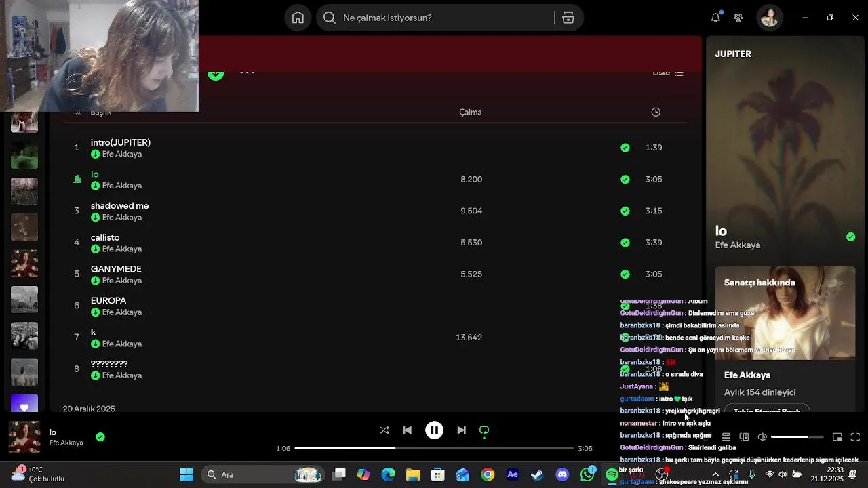
Task: Open Liked Songs purple heart in sidebar
Action: pyautogui.click(x=24, y=403)
